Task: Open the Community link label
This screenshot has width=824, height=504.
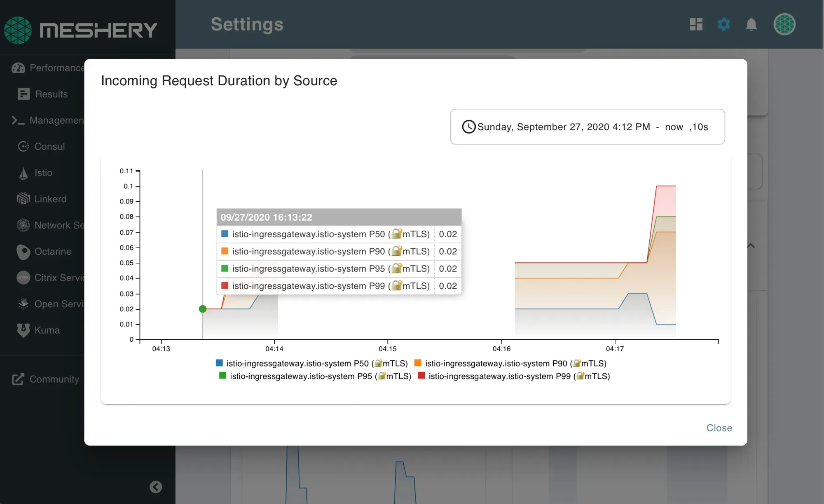Action: click(54, 379)
